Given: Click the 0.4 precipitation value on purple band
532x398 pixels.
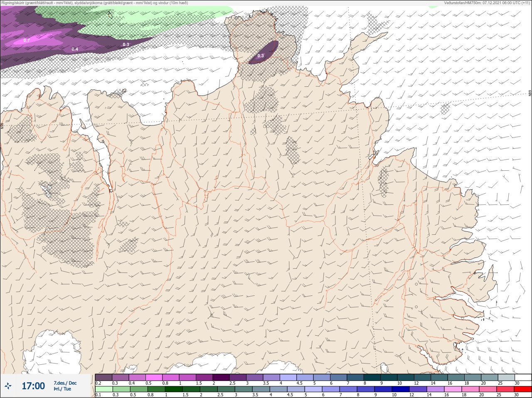Looking at the screenshot, I should pyautogui.click(x=75, y=49).
